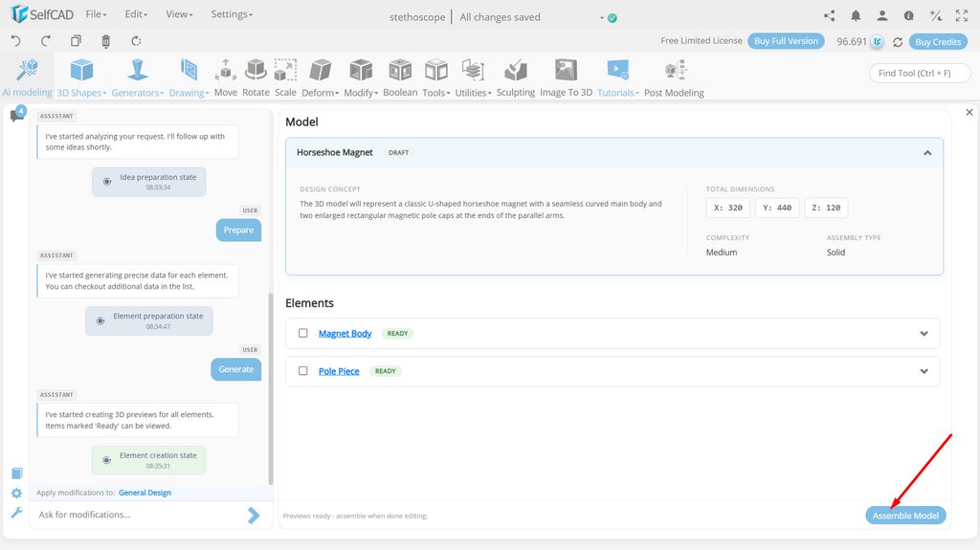Open the Utilities dropdown label
Image resolution: width=980 pixels, height=550 pixels.
point(473,93)
